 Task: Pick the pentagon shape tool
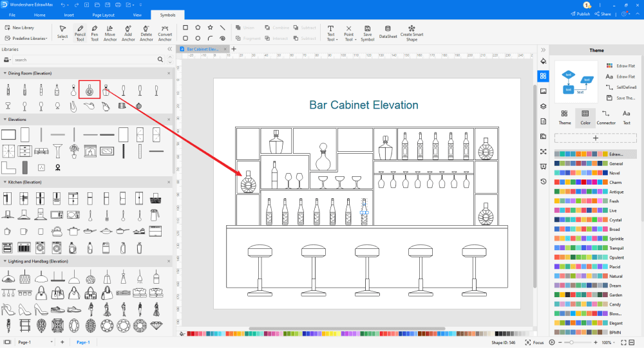(x=198, y=28)
